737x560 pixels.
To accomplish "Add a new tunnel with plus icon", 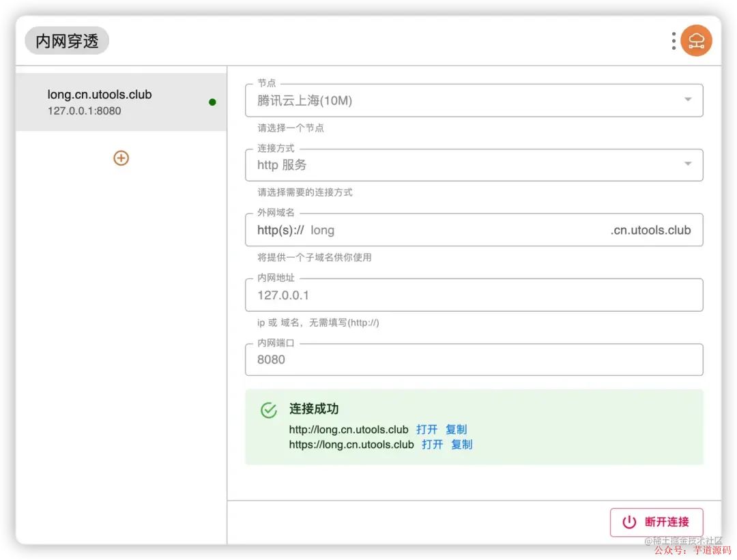I will pos(121,158).
